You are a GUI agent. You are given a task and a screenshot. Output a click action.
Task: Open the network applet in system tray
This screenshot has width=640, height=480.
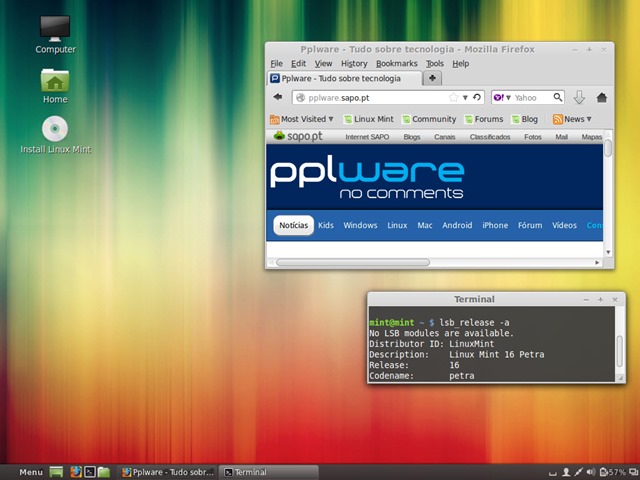(578, 472)
